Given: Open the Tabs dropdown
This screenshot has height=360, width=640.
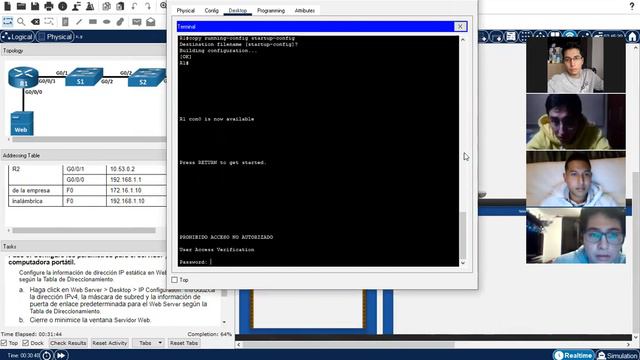Looking at the screenshot, I should (x=149, y=343).
